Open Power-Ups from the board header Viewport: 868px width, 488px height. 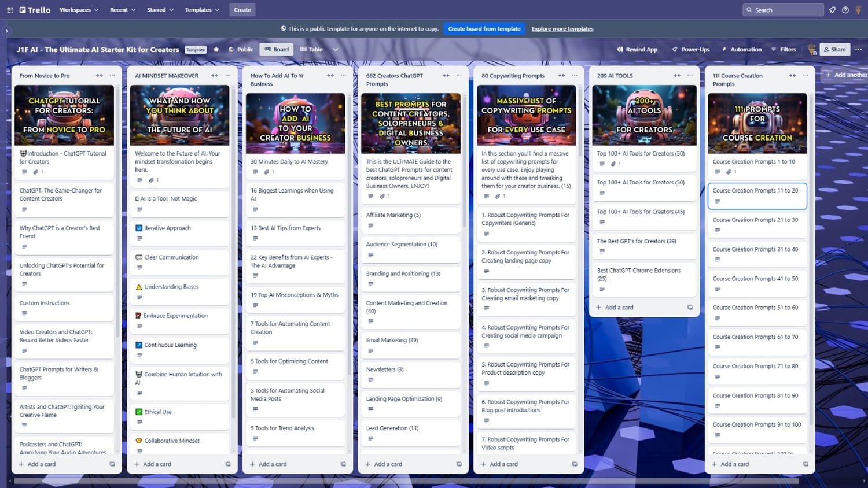click(690, 50)
